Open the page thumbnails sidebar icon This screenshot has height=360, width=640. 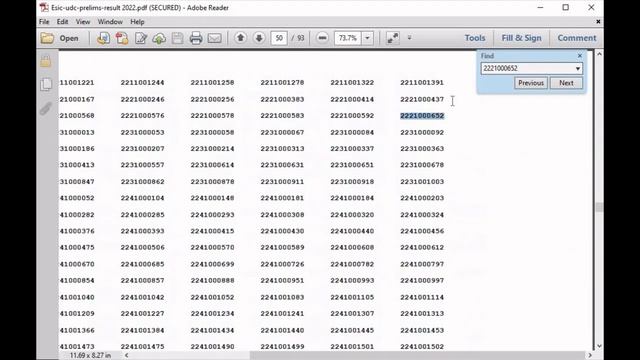pos(46,84)
